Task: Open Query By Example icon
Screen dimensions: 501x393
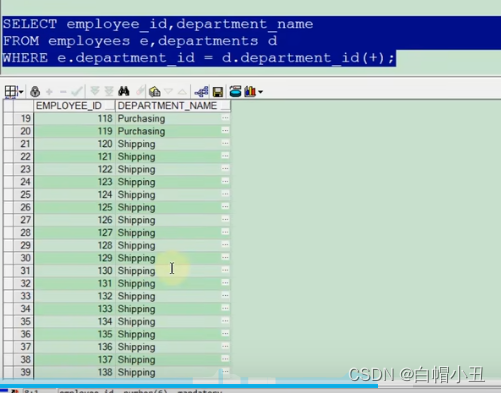Action: 155,91
